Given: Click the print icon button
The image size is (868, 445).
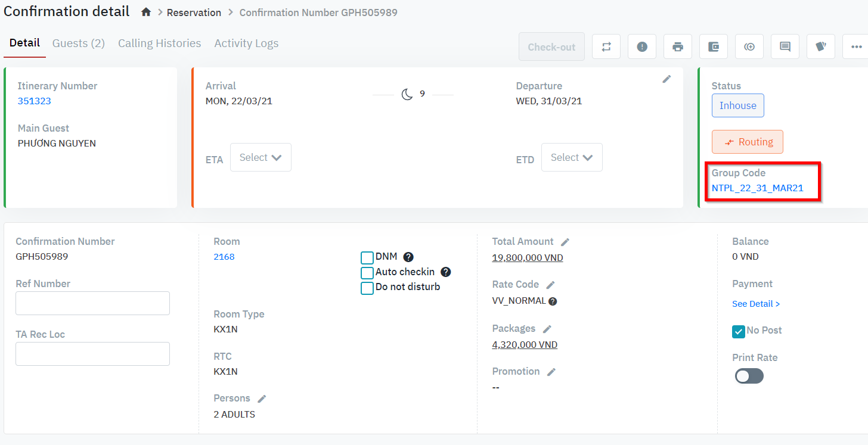Looking at the screenshot, I should pos(677,46).
